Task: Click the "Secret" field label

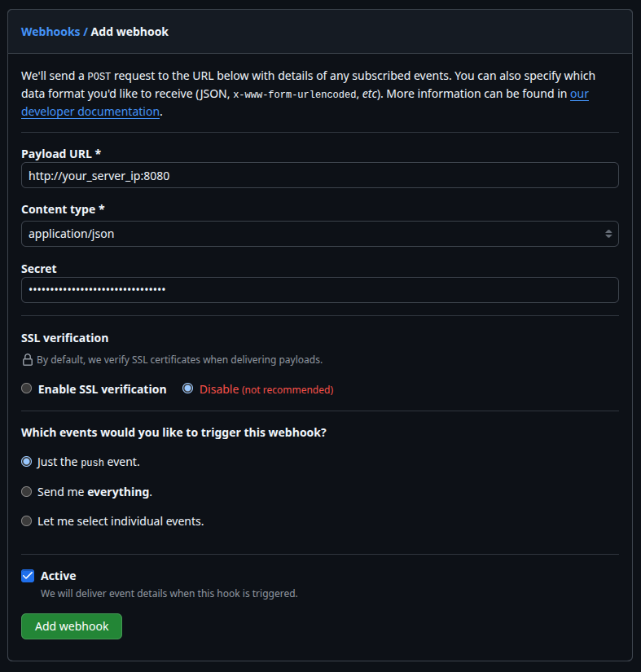Action: 39,269
